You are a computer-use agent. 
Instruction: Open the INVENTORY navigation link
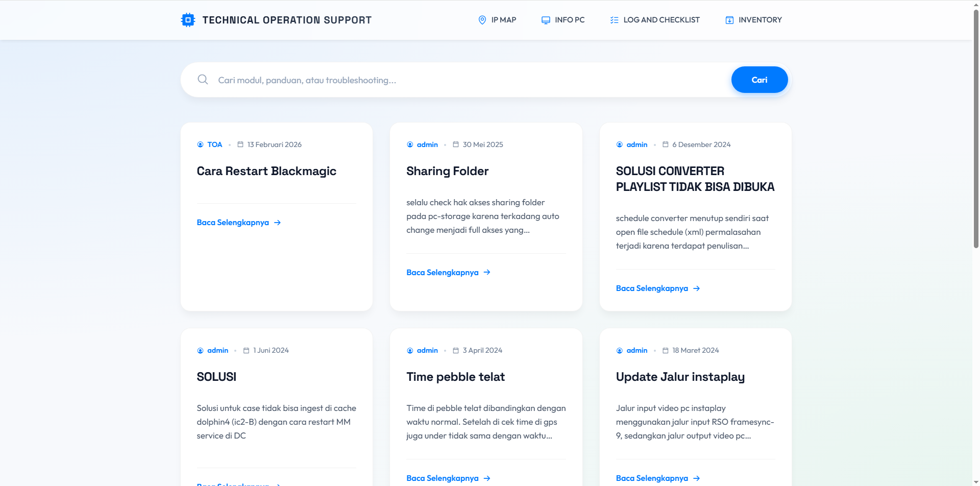click(759, 20)
